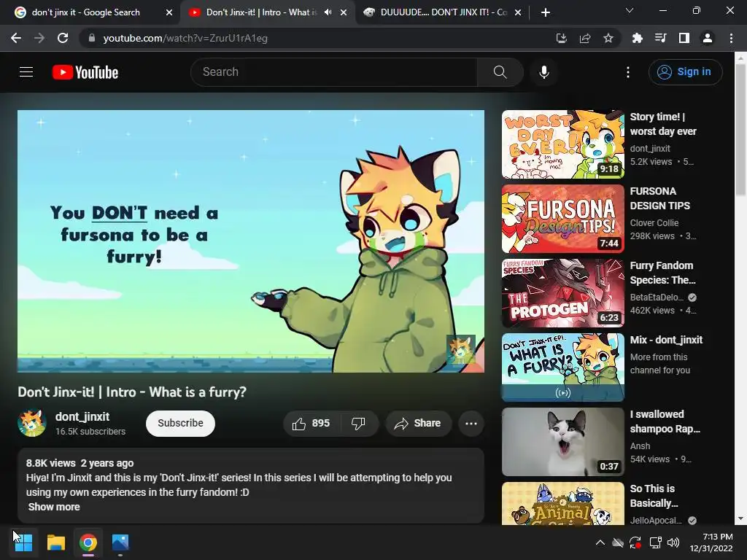Screen dimensions: 747x560
Task: Click view site information lock icon
Action: point(92,38)
